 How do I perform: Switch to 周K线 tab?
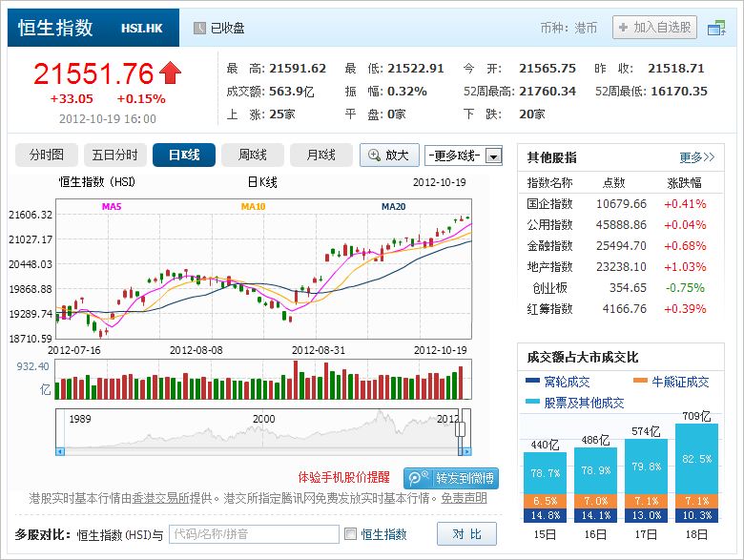(253, 155)
